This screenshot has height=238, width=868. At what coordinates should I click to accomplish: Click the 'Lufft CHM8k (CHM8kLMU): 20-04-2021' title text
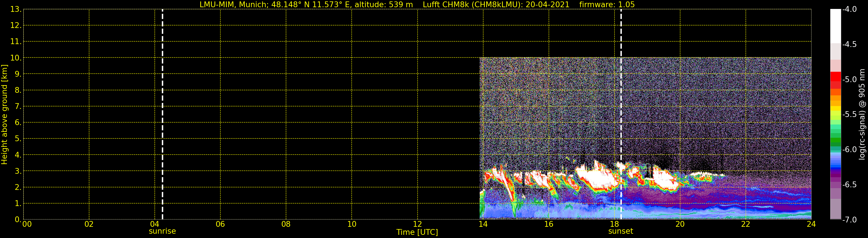pos(496,4)
